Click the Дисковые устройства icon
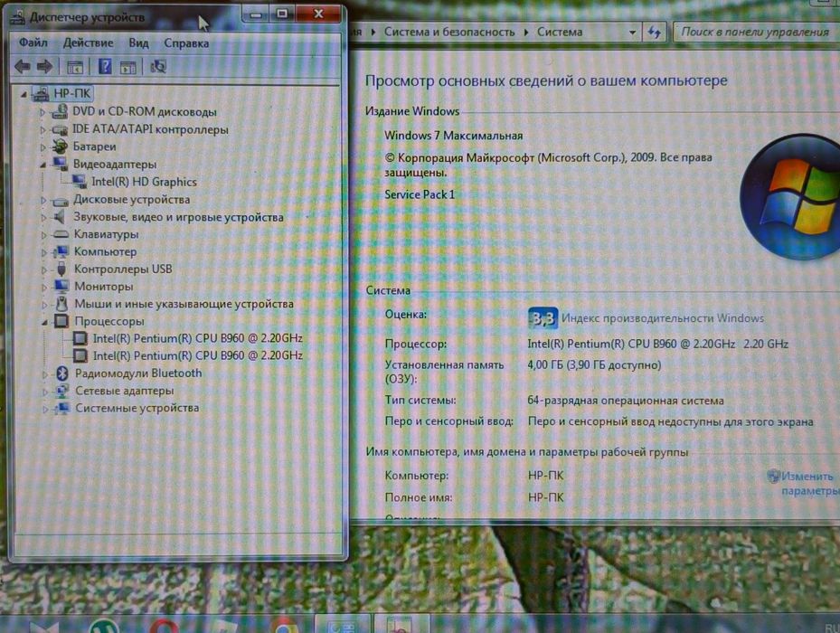Image resolution: width=840 pixels, height=633 pixels. click(x=60, y=200)
